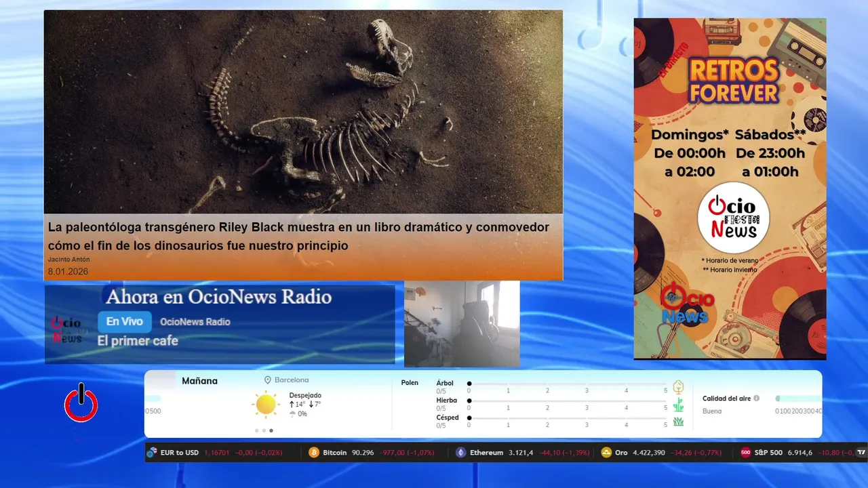This screenshot has width=868, height=488.
Task: Click the Despejado weather condition text
Action: pyautogui.click(x=305, y=395)
